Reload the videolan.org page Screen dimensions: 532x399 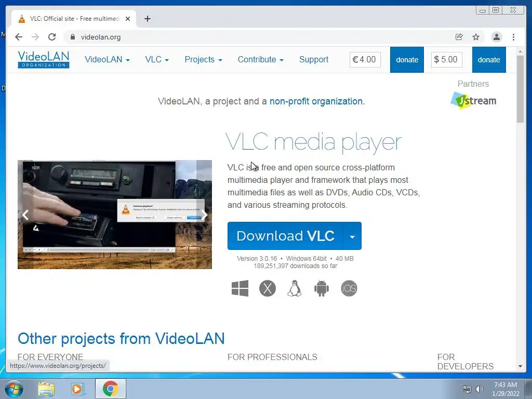point(52,37)
